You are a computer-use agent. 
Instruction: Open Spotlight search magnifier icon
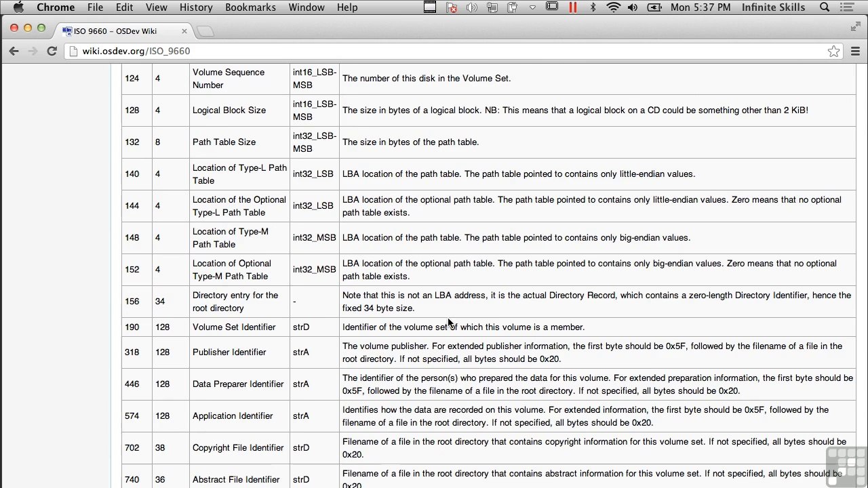point(825,7)
